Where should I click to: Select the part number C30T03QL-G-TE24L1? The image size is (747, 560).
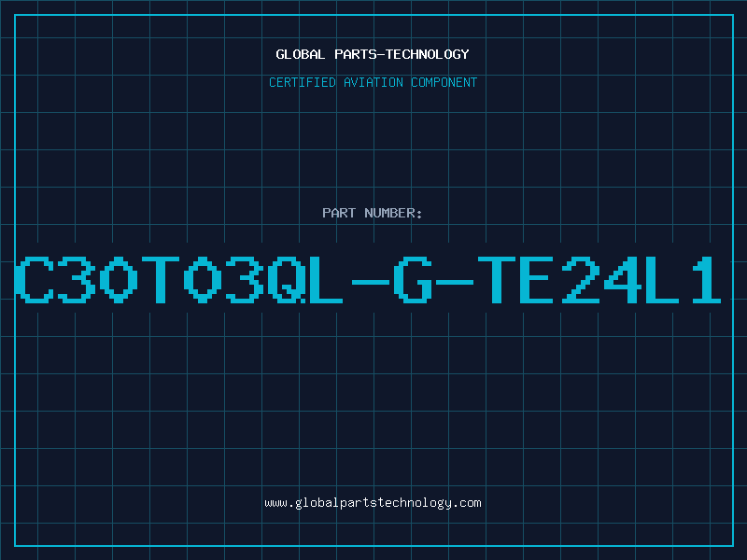368,280
